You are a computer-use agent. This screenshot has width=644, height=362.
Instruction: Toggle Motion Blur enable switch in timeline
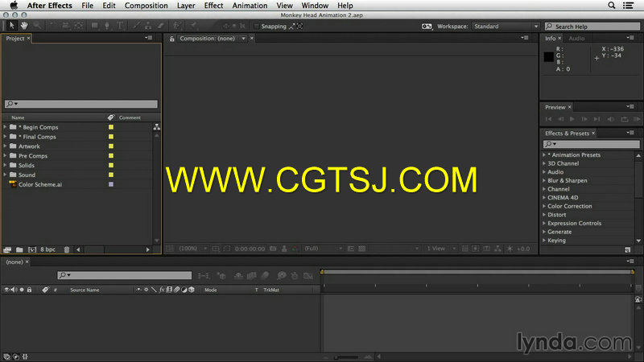pos(266,276)
